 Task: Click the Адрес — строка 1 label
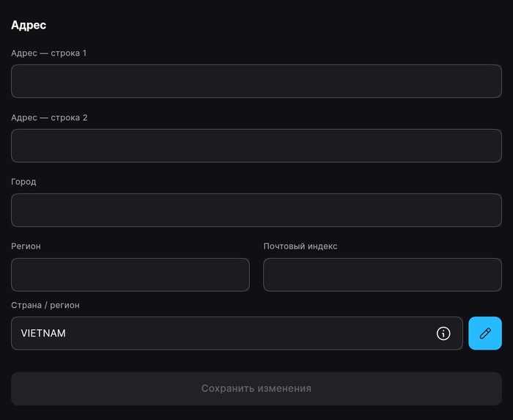pyautogui.click(x=49, y=53)
